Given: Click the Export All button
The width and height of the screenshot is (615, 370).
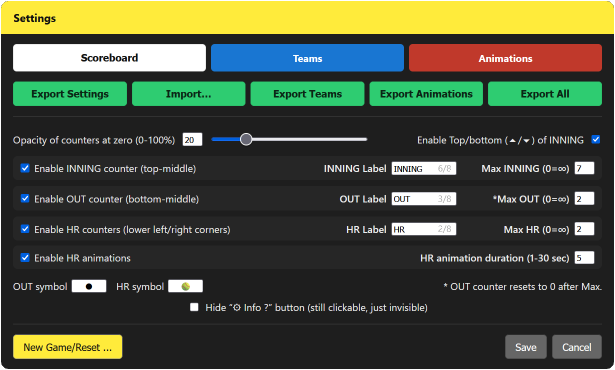Looking at the screenshot, I should click(x=545, y=94).
